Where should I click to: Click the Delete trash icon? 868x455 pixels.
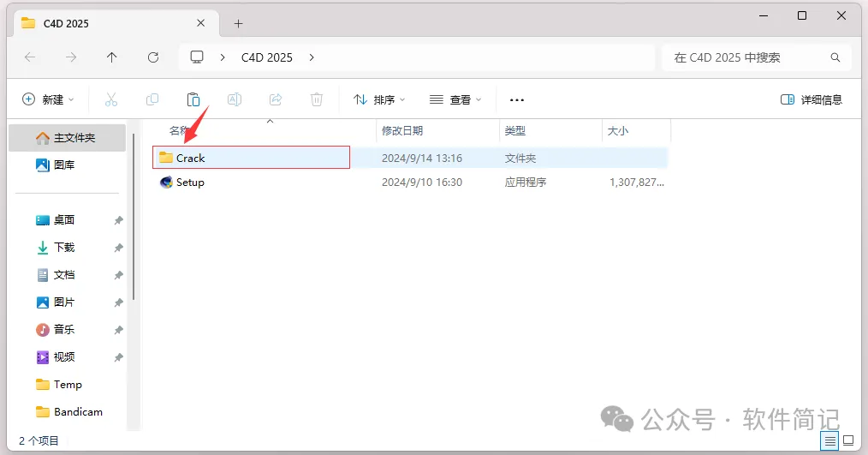317,99
